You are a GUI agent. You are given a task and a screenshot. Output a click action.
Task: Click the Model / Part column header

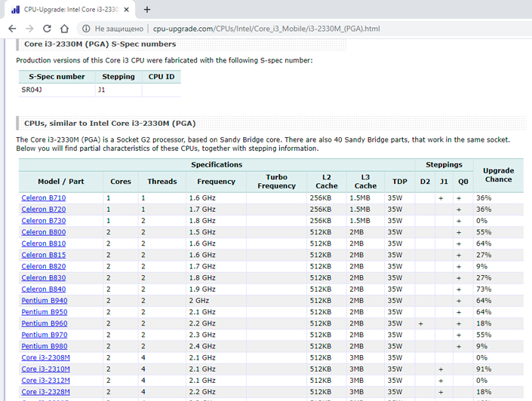pyautogui.click(x=60, y=182)
